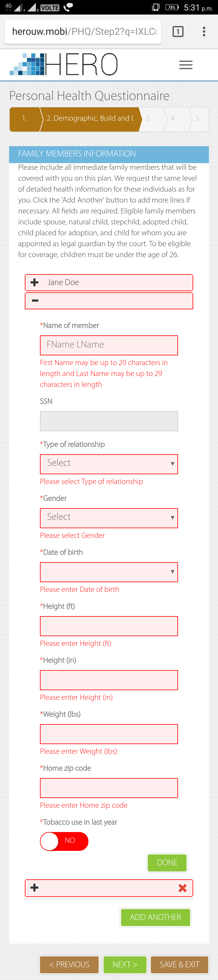Image resolution: width=218 pixels, height=980 pixels.
Task: Expand the last empty member row
Action: pyautogui.click(x=35, y=888)
